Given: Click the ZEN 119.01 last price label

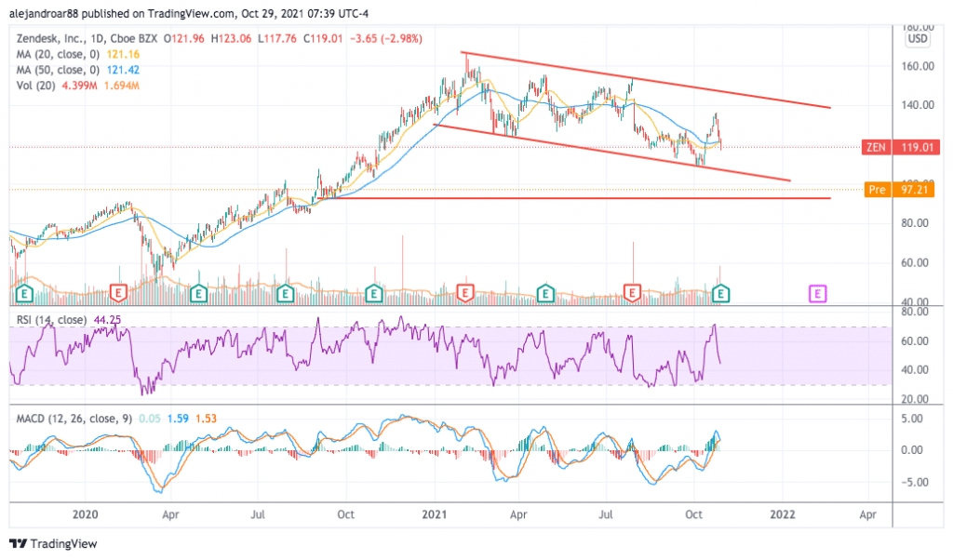Looking at the screenshot, I should click(901, 147).
